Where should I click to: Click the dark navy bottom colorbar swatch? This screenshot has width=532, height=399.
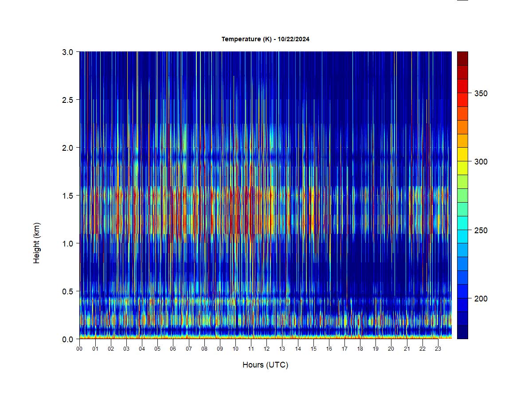[x=462, y=332]
